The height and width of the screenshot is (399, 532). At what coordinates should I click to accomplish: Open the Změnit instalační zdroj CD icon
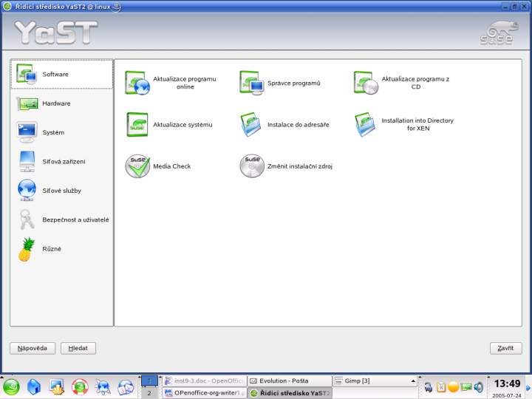[x=252, y=166]
